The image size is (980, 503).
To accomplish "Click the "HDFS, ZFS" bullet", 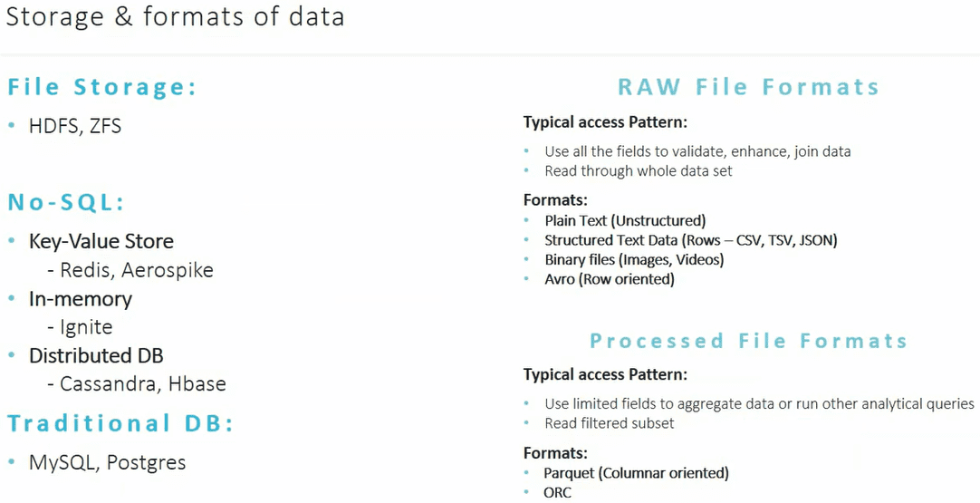I will tap(75, 127).
